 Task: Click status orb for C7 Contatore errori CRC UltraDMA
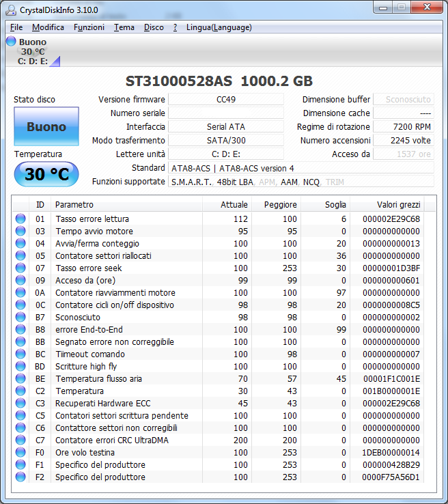click(x=20, y=440)
